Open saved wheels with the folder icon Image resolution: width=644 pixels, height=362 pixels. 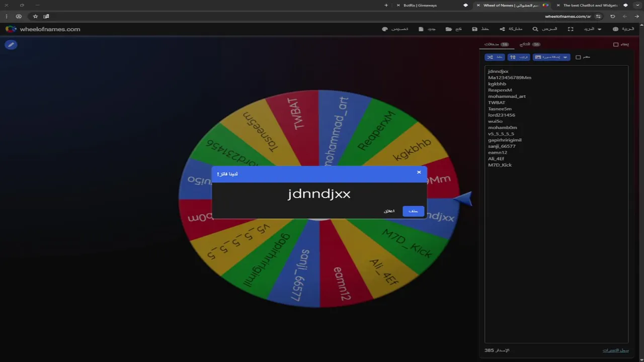[448, 29]
